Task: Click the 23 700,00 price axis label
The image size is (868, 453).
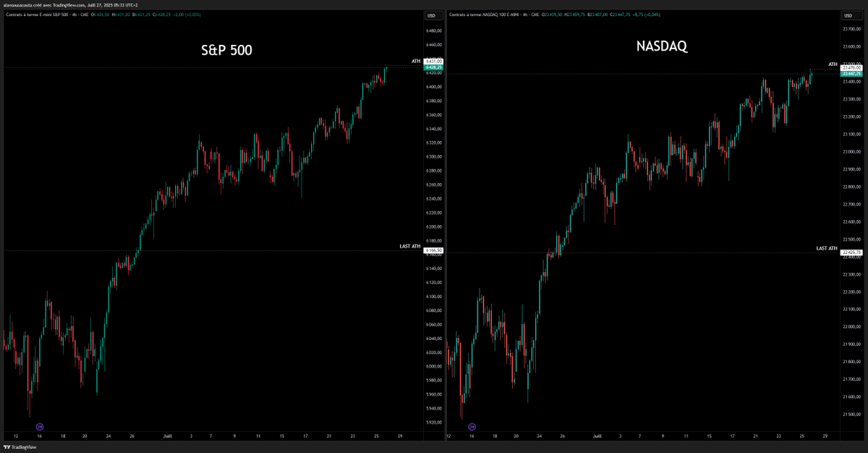Action: (853, 29)
